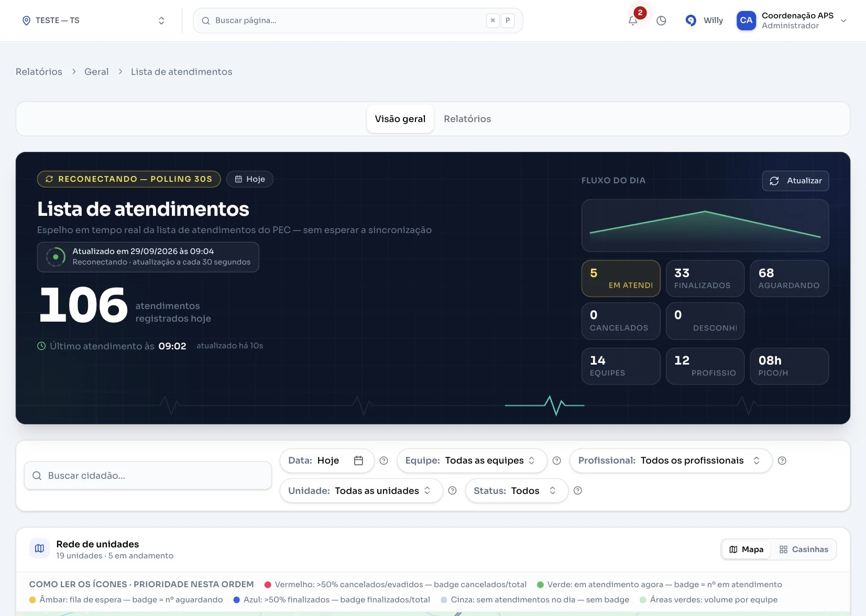Select the 0 Cancelados card
This screenshot has width=866, height=616.
coord(621,321)
